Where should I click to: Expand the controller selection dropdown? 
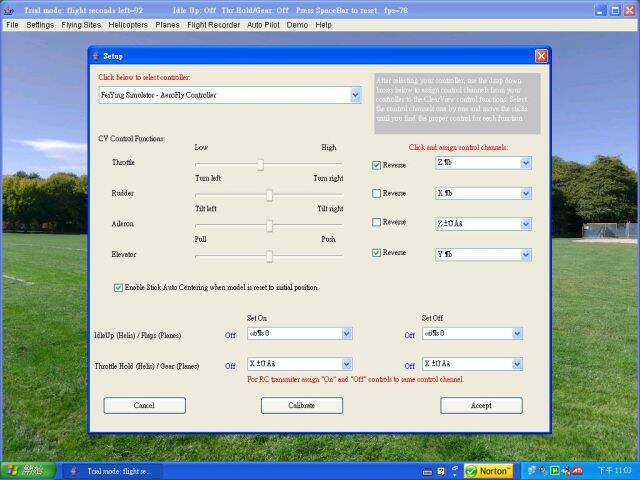tap(355, 95)
